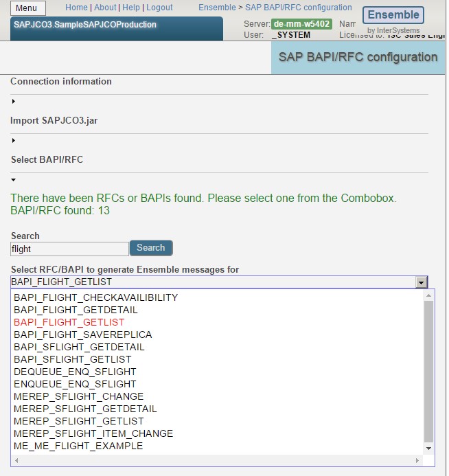Click the _SYSTEM user name
The height and width of the screenshot is (476, 449).
click(291, 35)
